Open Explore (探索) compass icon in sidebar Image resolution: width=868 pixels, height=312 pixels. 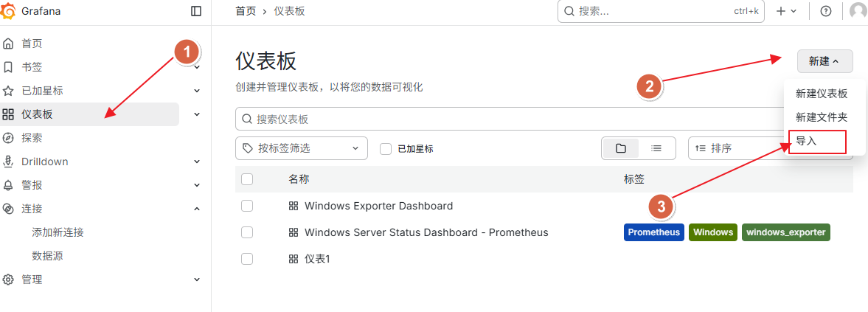tap(9, 138)
